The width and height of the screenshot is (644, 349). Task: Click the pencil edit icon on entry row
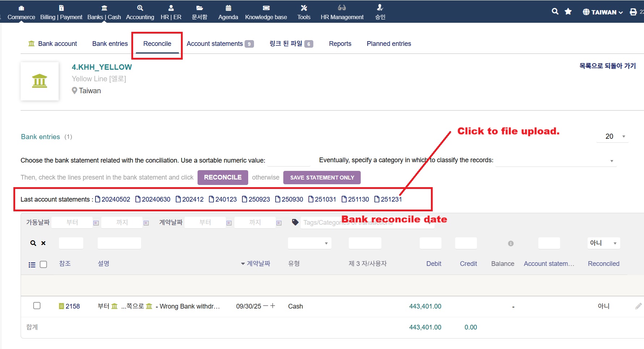click(x=638, y=306)
